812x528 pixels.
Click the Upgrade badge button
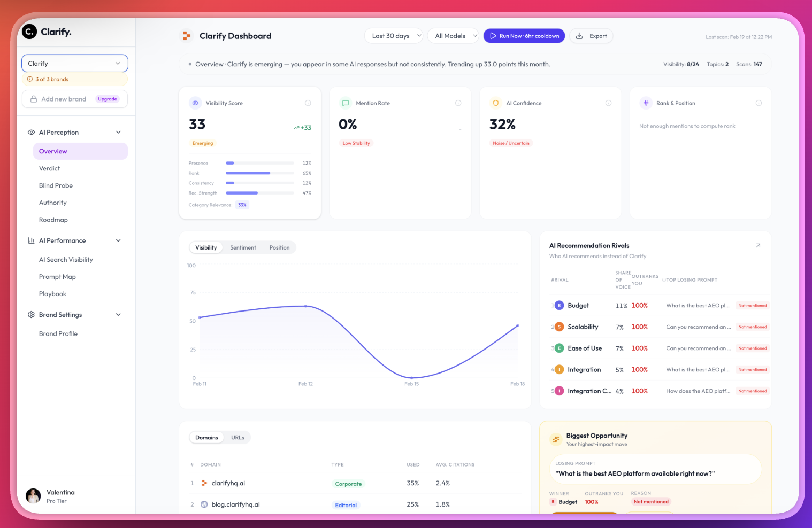[x=108, y=99]
